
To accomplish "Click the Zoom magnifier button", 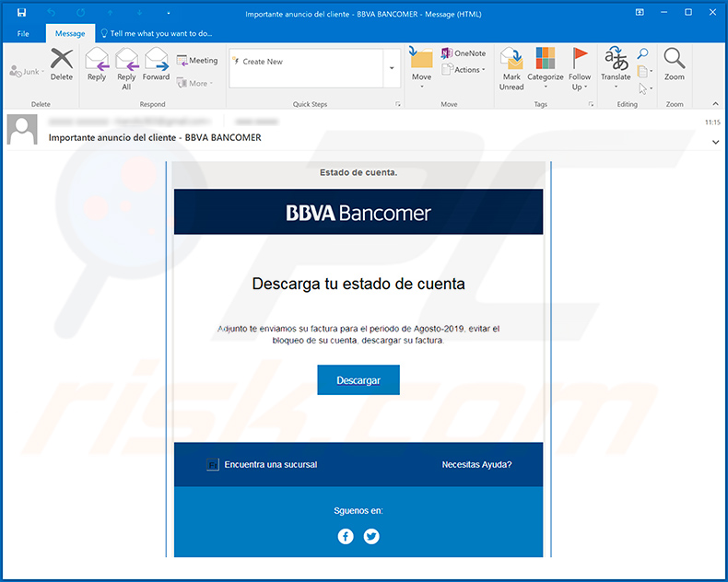I will (675, 64).
